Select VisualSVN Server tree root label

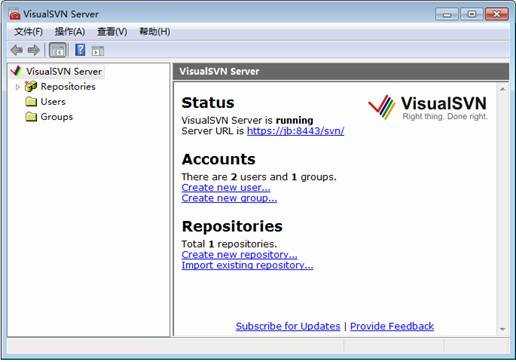point(64,71)
